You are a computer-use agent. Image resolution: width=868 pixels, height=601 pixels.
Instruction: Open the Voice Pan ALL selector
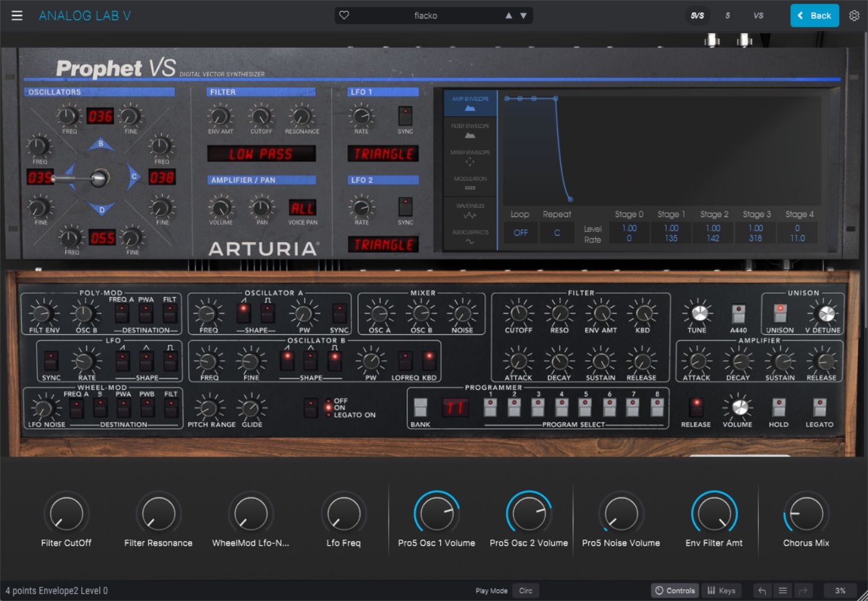[303, 208]
